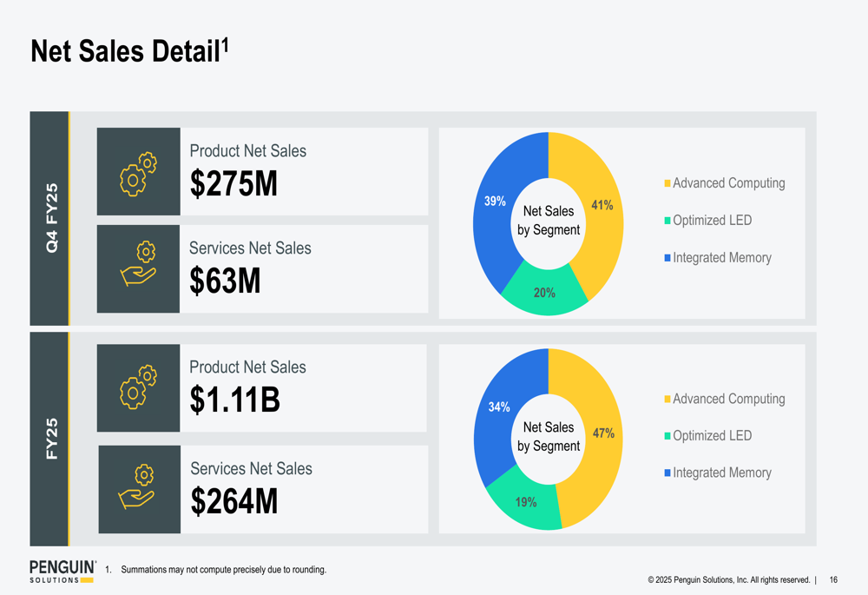868x595 pixels.
Task: Click the hand-and-gear icon beside the $63M Services Net Sales
Action: coord(138,265)
